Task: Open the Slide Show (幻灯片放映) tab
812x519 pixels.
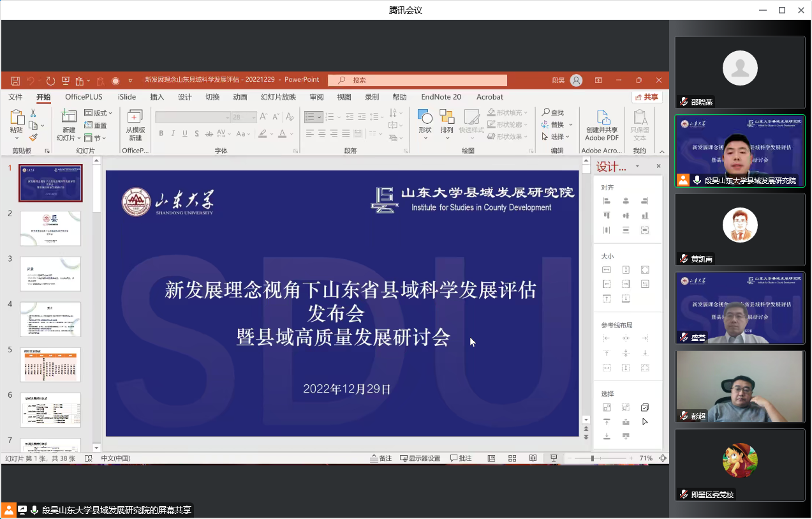Action: click(x=278, y=97)
